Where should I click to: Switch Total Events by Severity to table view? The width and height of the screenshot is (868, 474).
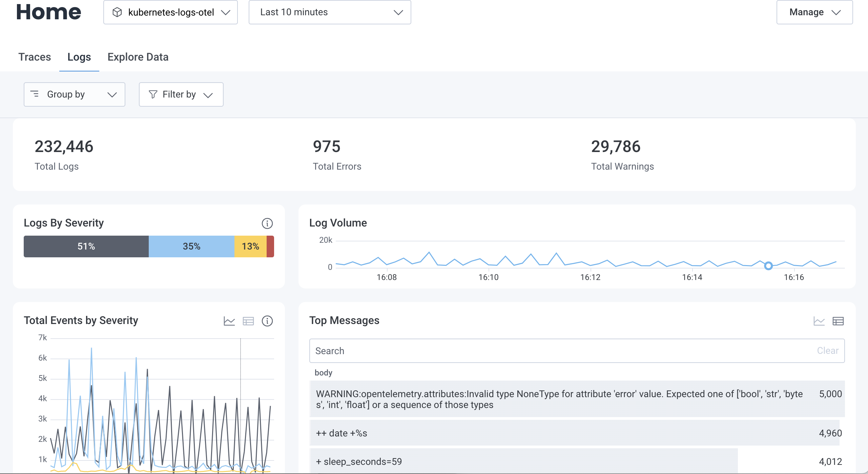248,321
